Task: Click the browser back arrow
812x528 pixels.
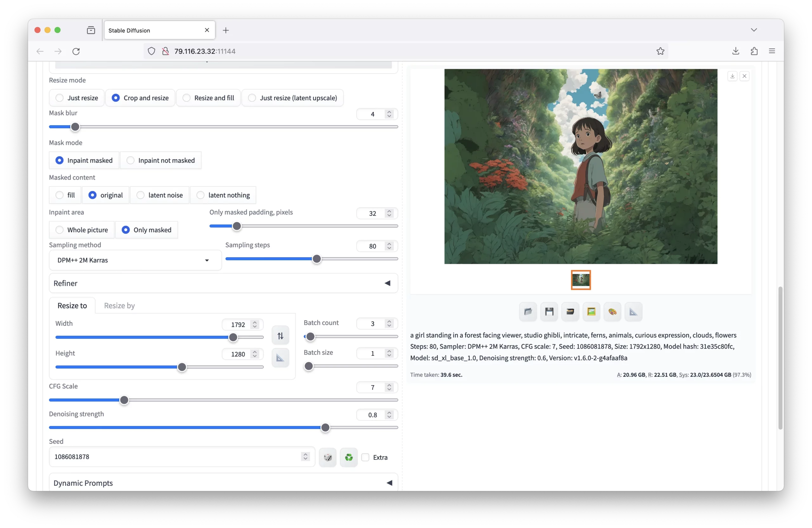Action: click(x=40, y=51)
